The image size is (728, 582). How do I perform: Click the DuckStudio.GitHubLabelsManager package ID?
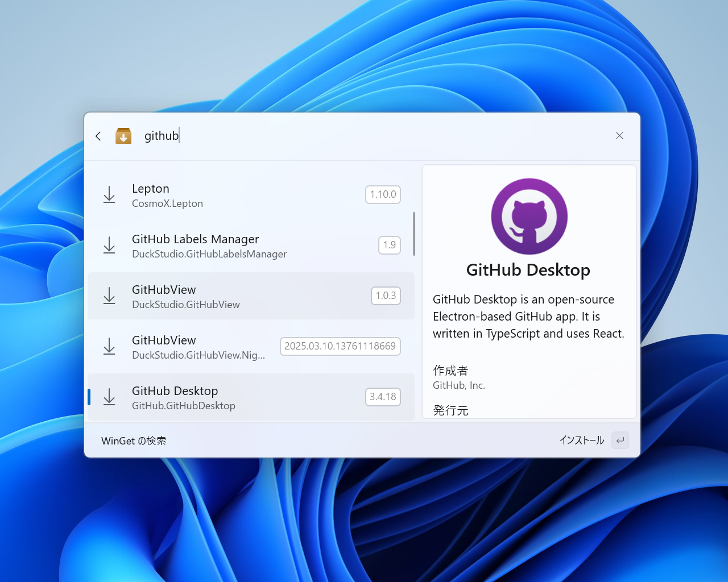[209, 254]
